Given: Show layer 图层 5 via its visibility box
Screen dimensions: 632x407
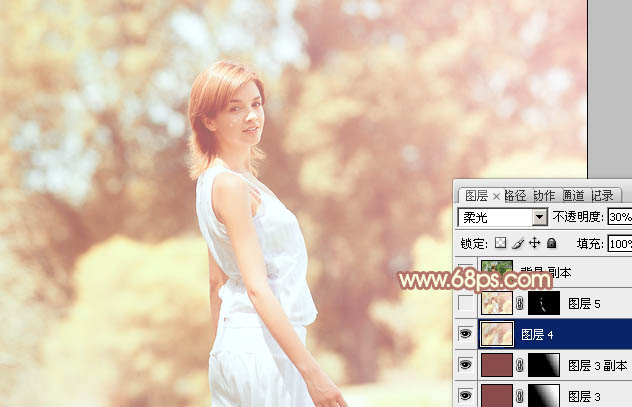Looking at the screenshot, I should (466, 303).
